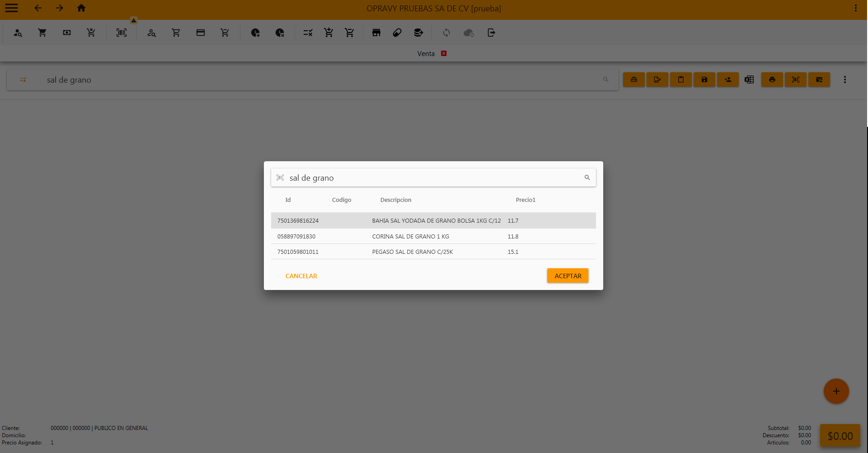Click the add-to-cart plus icon
The height and width of the screenshot is (453, 868).
point(329,33)
